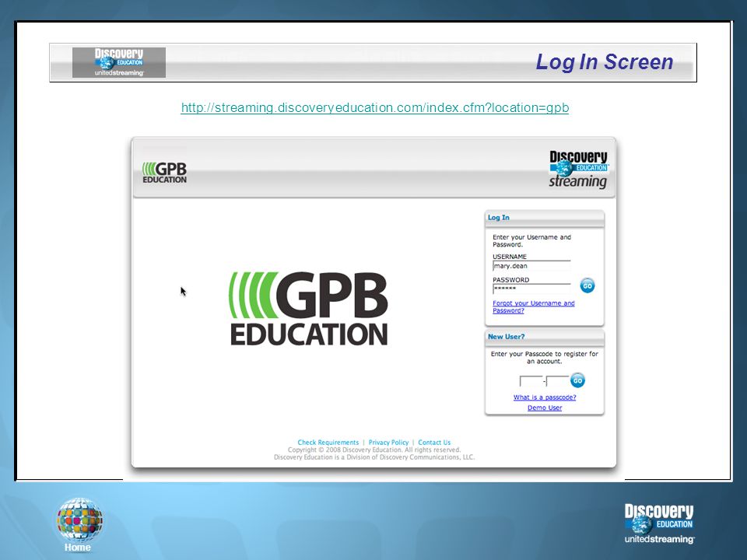
Task: Open the What is a passcode? link
Action: pos(545,397)
